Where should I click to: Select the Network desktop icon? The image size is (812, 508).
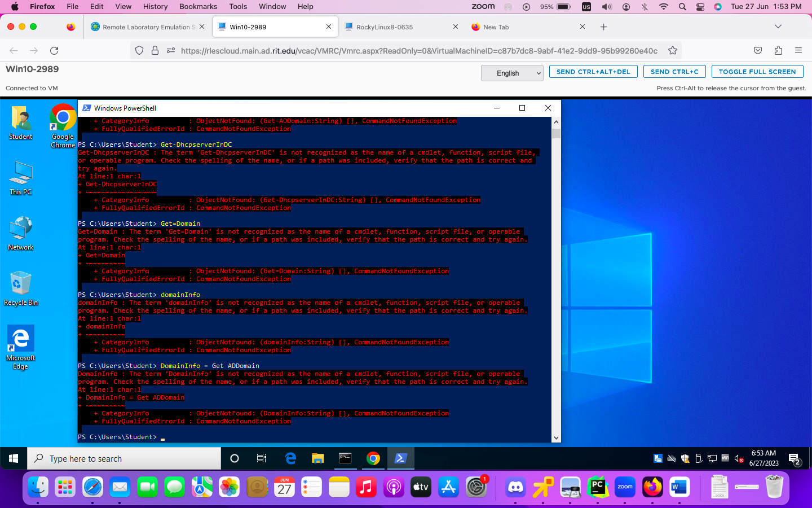click(21, 233)
